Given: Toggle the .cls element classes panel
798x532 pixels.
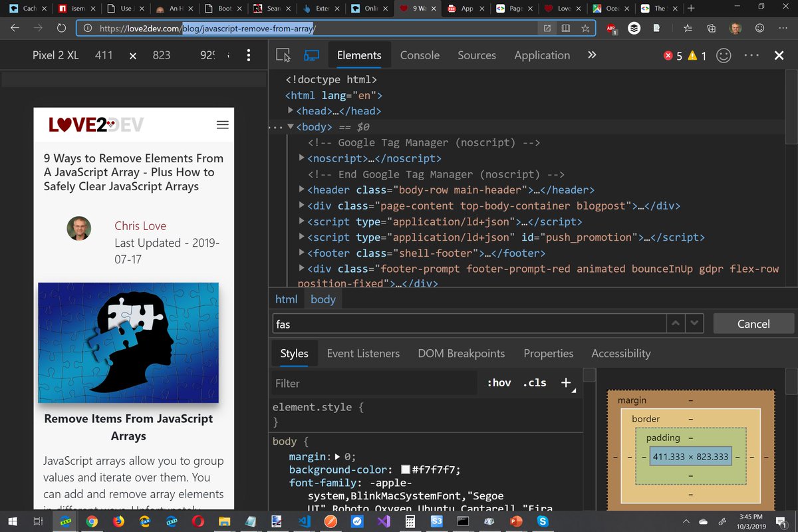Looking at the screenshot, I should click(x=534, y=382).
